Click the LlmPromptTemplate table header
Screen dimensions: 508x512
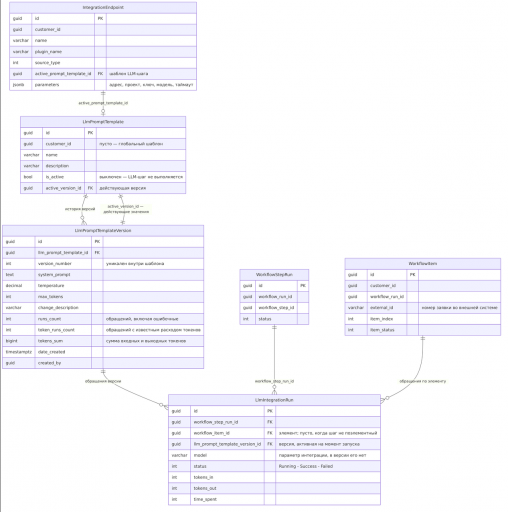(x=103, y=122)
